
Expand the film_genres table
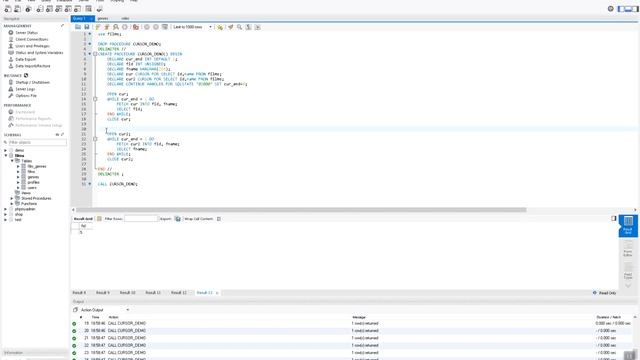click(x=18, y=167)
